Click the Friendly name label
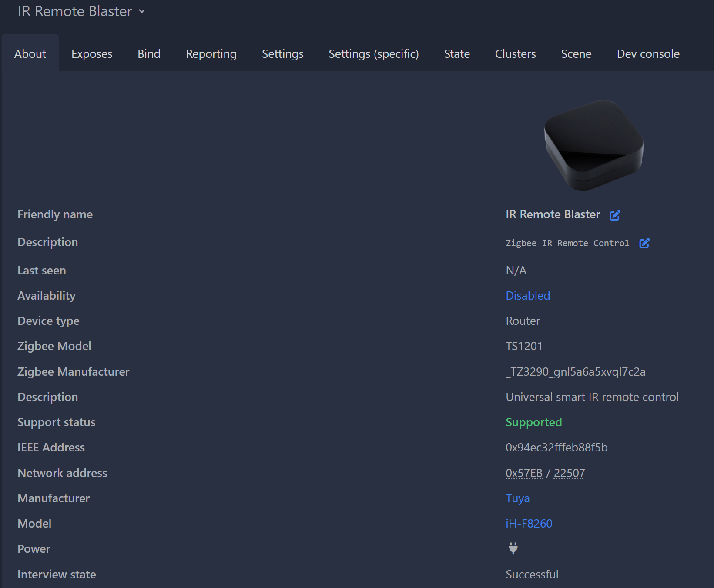The image size is (714, 588). pos(55,214)
